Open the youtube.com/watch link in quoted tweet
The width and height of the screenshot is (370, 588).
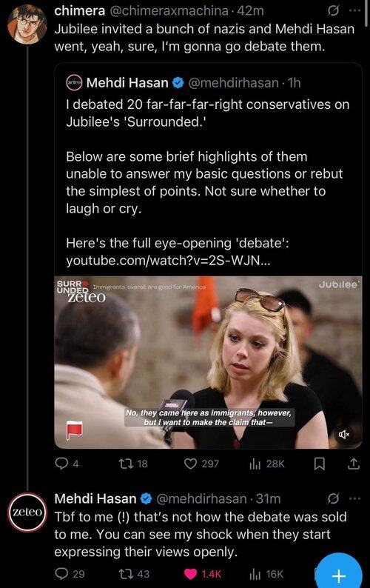tap(167, 261)
